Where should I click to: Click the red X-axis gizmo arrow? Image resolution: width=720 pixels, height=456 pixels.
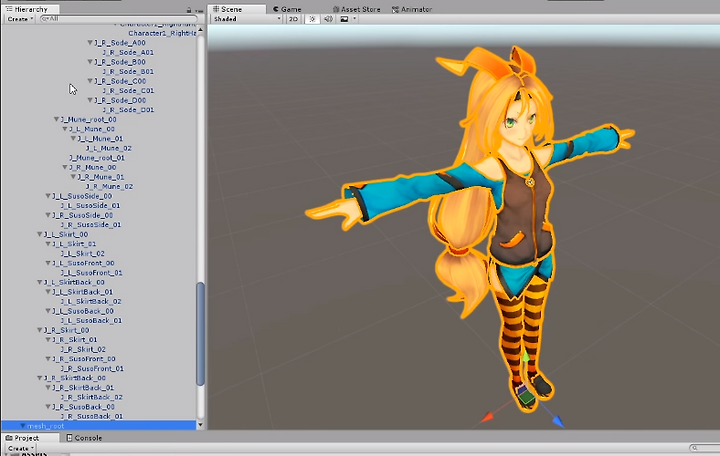pyautogui.click(x=487, y=417)
